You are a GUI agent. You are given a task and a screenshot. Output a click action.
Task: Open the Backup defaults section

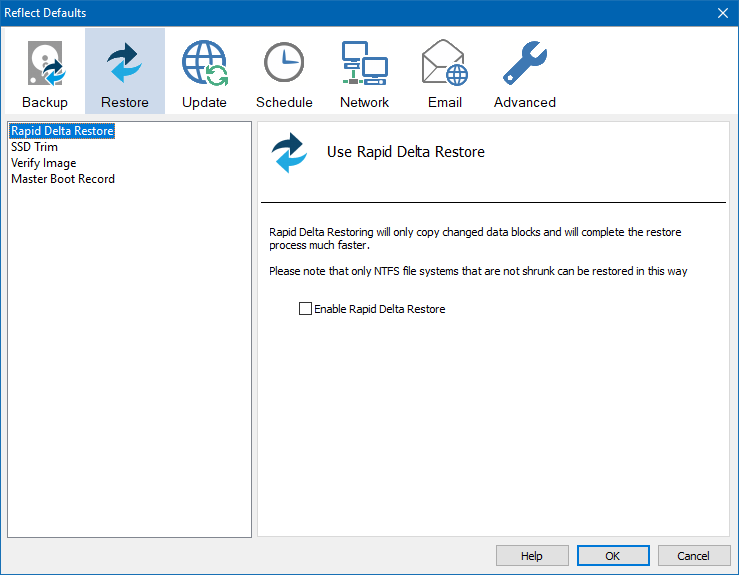(45, 72)
